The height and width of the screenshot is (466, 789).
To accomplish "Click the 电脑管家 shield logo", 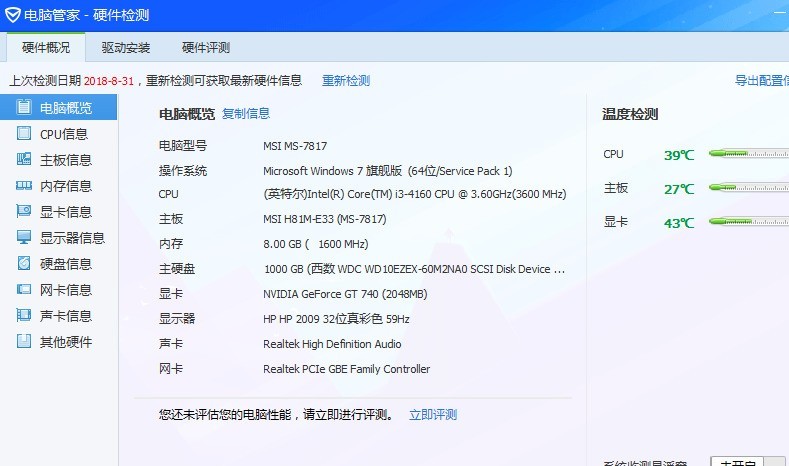I will pyautogui.click(x=13, y=14).
